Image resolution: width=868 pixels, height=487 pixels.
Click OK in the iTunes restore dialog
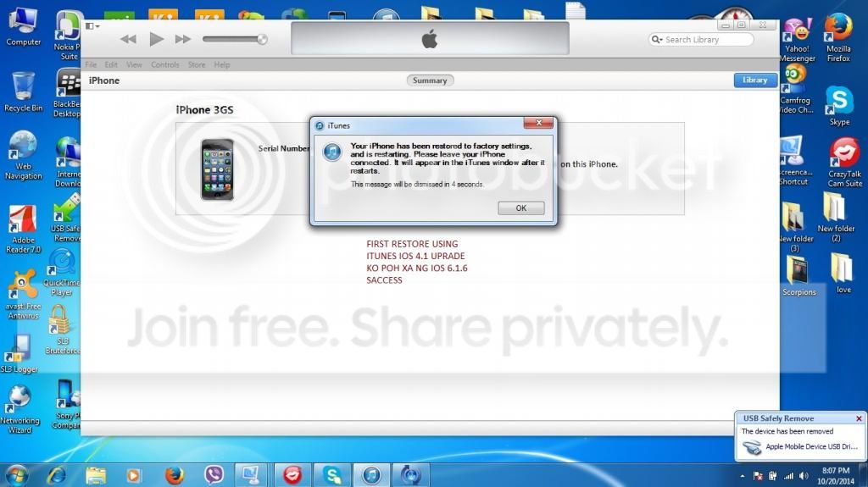[x=520, y=208]
